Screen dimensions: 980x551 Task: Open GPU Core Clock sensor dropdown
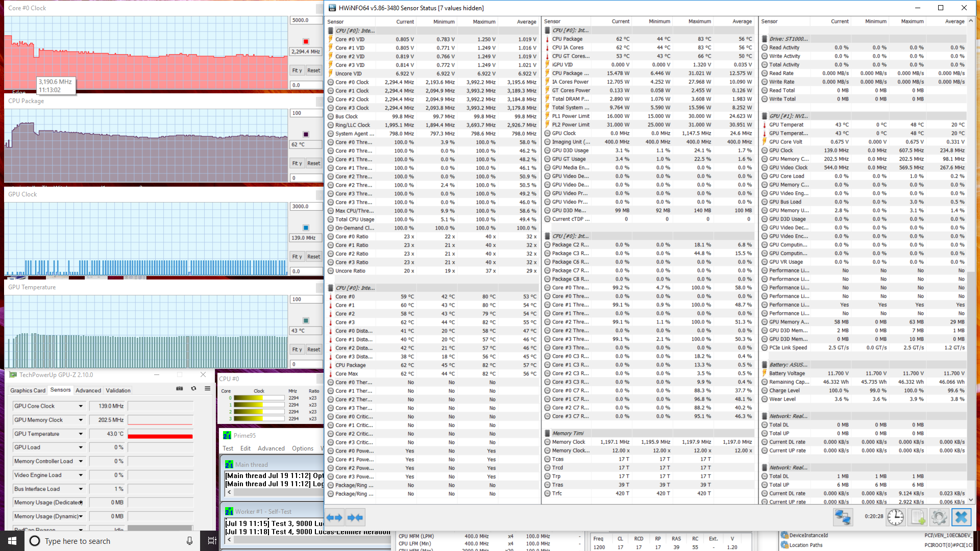point(81,406)
